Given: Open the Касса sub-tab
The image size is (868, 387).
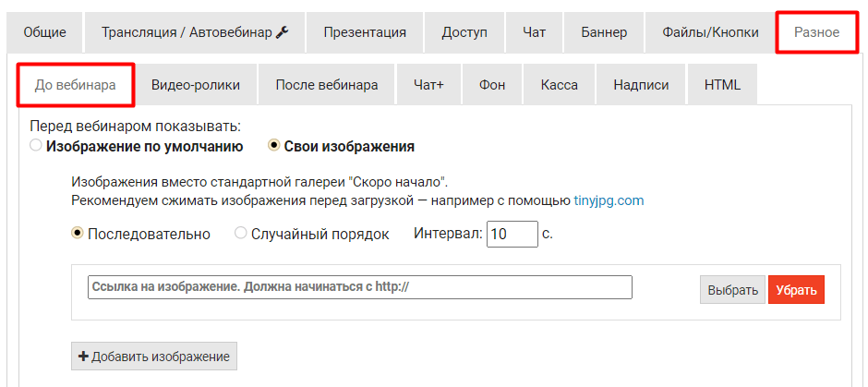Looking at the screenshot, I should click(x=560, y=85).
